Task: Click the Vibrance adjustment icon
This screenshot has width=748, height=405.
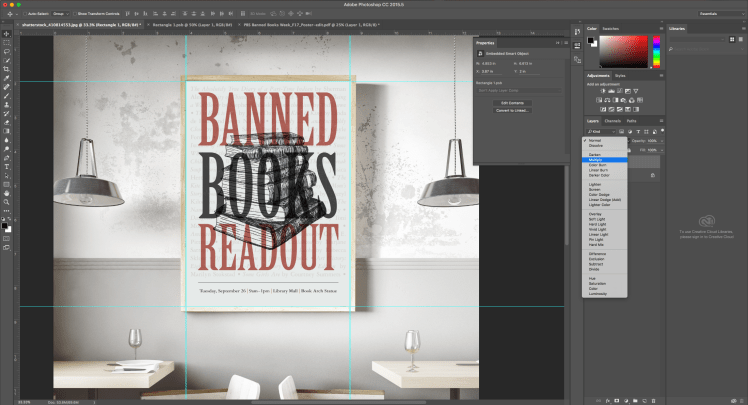Action: 636,91
